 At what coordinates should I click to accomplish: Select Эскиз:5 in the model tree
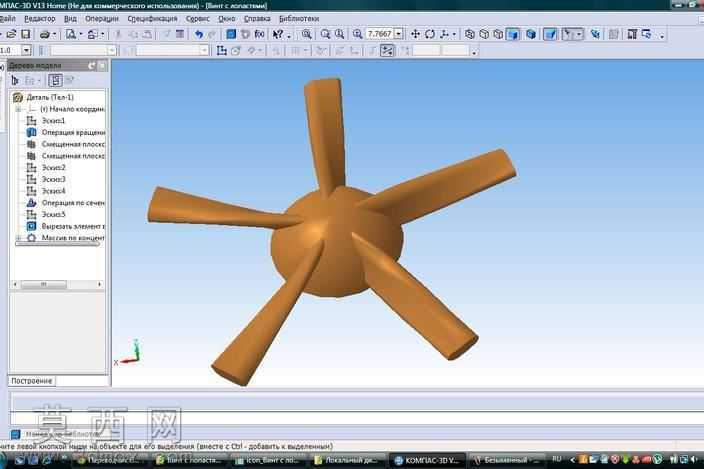click(53, 215)
